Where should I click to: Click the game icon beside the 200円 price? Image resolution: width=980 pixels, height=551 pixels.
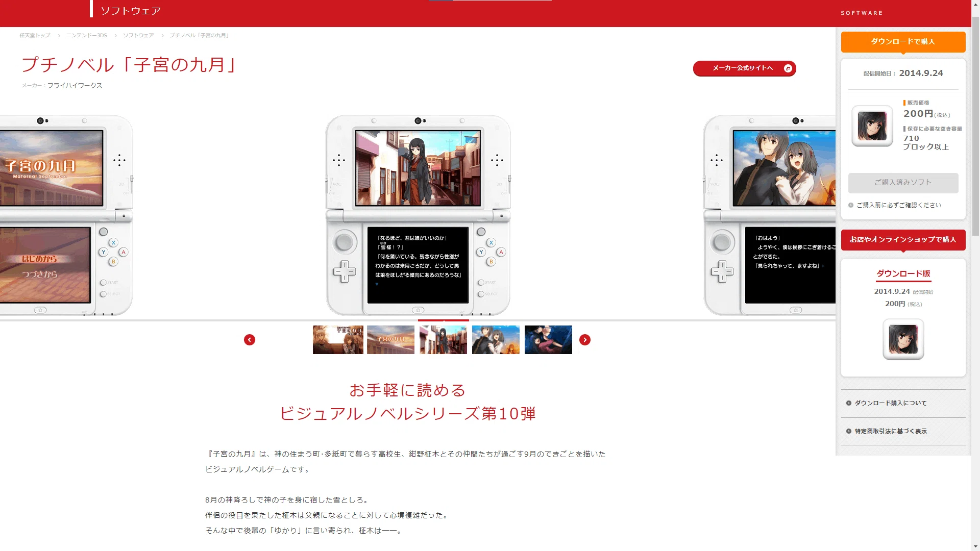click(x=872, y=126)
